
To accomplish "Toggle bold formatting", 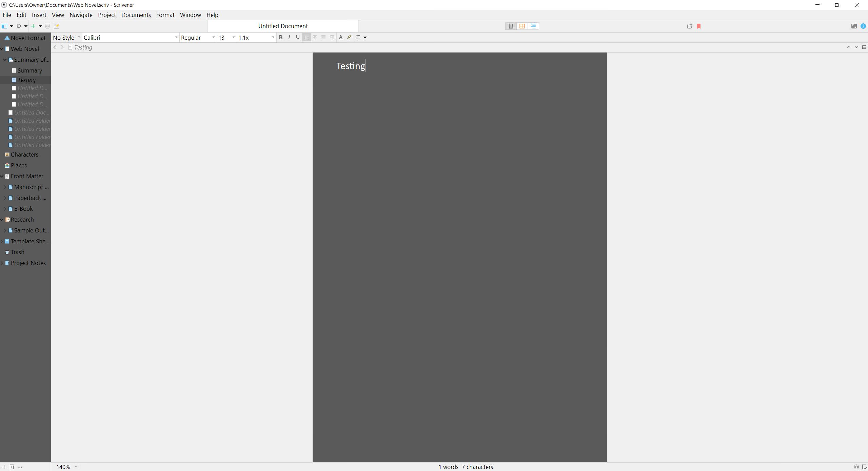I will pyautogui.click(x=280, y=37).
